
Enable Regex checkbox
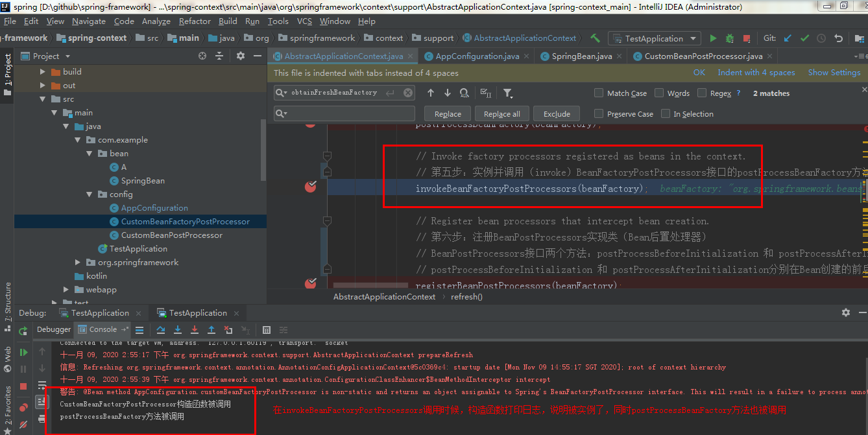(x=702, y=93)
